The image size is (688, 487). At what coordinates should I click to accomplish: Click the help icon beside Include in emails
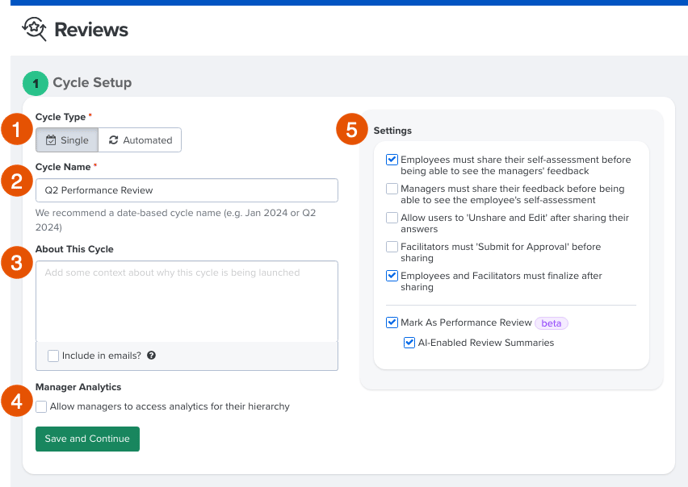click(151, 355)
